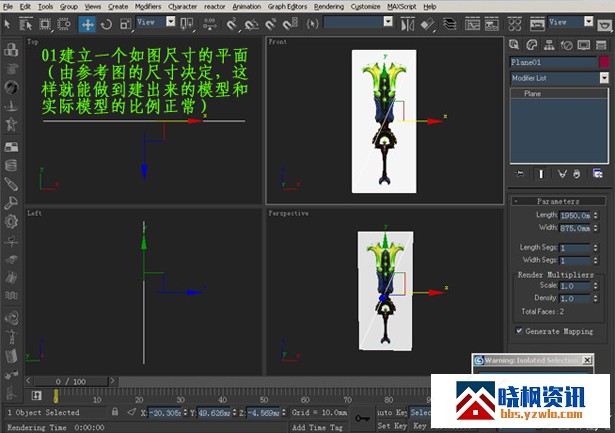This screenshot has width=615, height=433.
Task: Open the Graph Editors menu
Action: [x=287, y=7]
